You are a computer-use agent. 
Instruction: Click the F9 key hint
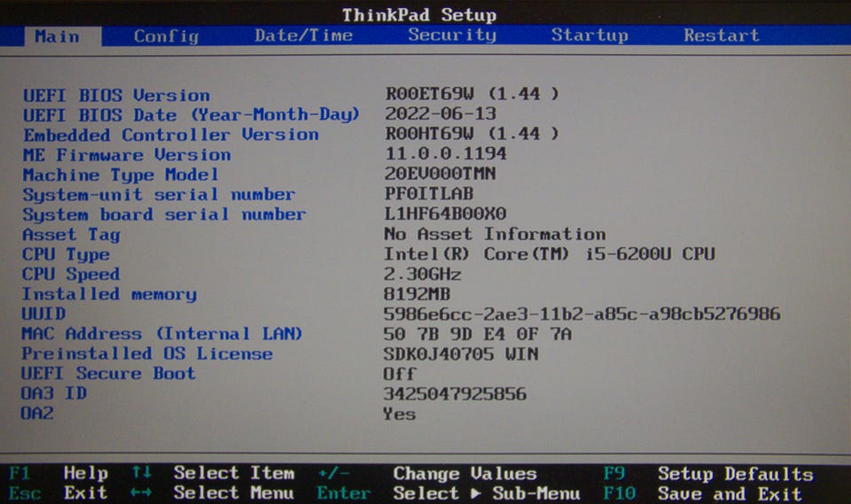(615, 474)
